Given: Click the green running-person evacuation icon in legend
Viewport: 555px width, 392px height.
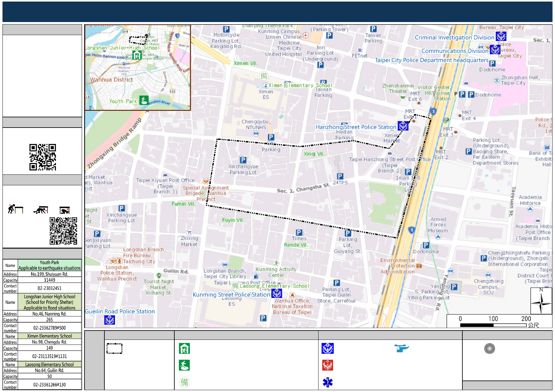Looking at the screenshot, I should click(184, 365).
